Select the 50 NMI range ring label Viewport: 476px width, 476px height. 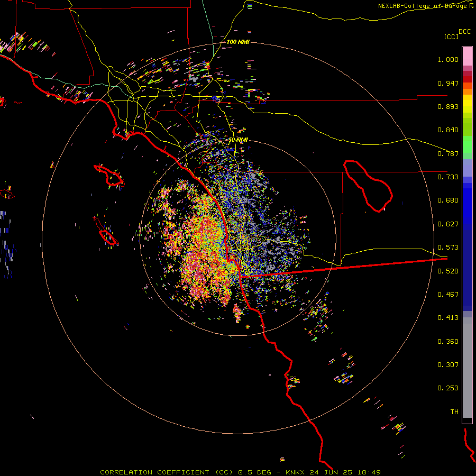coord(238,140)
